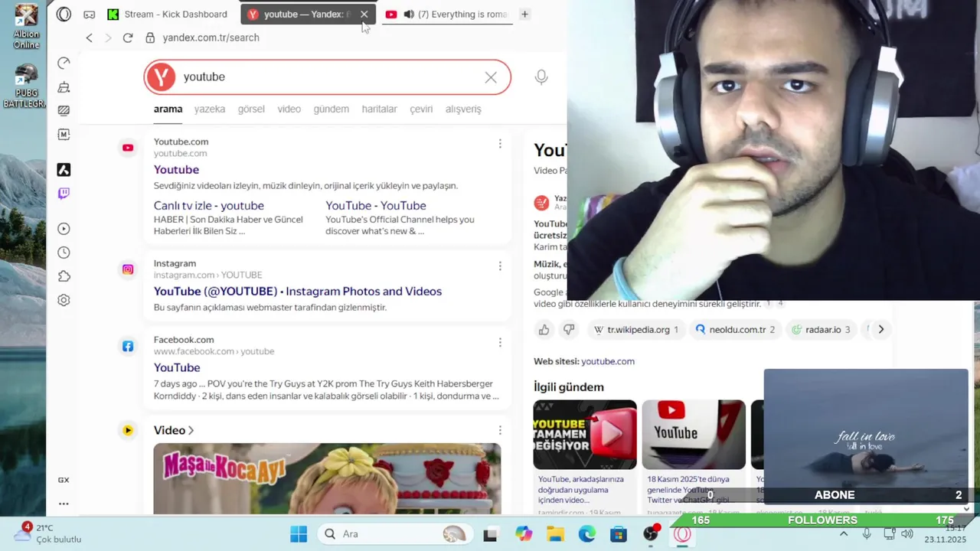Open the Player sidebar icon
The width and height of the screenshot is (980, 551).
tap(64, 229)
